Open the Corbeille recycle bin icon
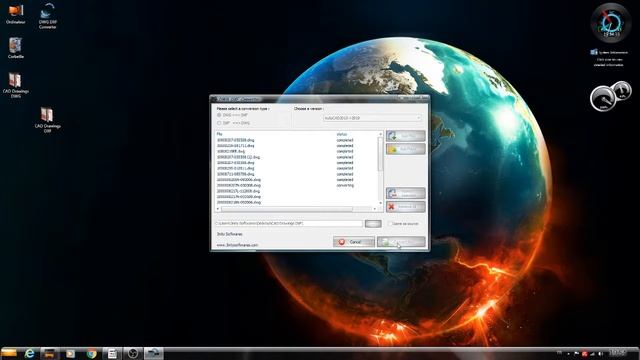Image resolution: width=640 pixels, height=360 pixels. (x=16, y=48)
